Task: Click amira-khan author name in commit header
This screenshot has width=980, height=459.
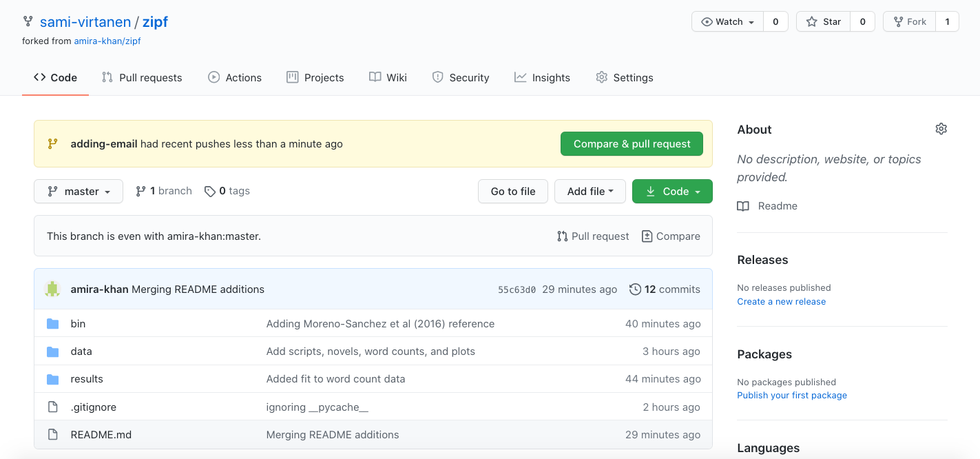Action: [x=99, y=289]
